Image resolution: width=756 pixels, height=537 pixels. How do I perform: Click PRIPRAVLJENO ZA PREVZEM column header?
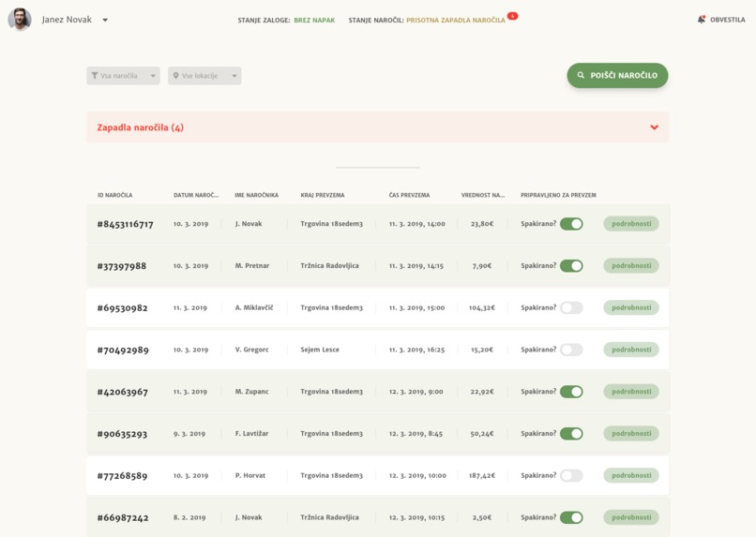558,195
